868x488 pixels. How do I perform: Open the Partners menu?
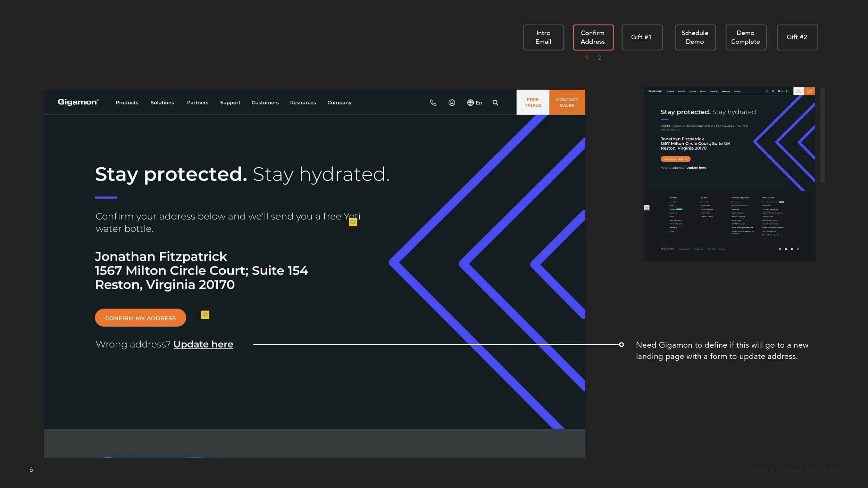(x=198, y=102)
